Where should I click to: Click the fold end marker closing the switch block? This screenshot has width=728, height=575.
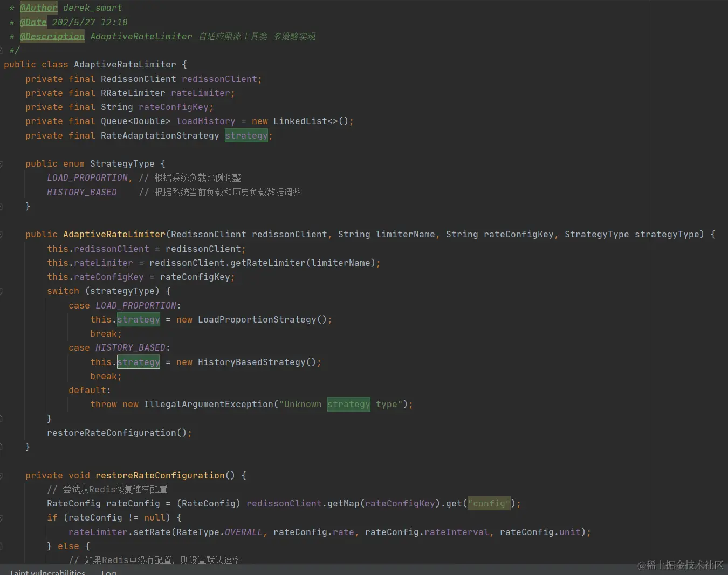[x=1, y=419]
